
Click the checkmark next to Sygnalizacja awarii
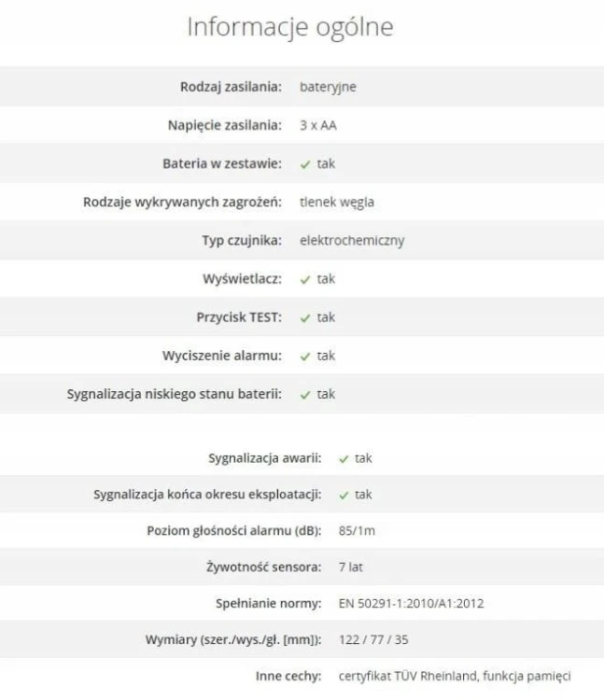pos(344,459)
